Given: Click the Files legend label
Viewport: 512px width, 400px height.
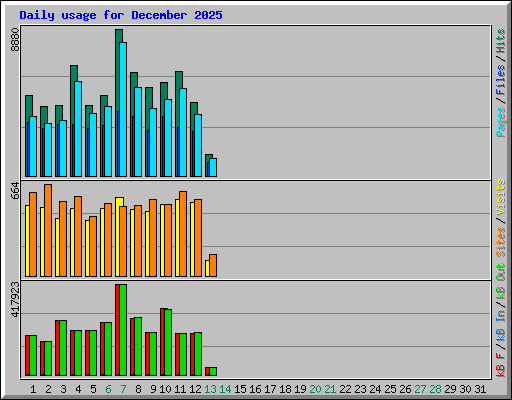Looking at the screenshot, I should (x=501, y=80).
